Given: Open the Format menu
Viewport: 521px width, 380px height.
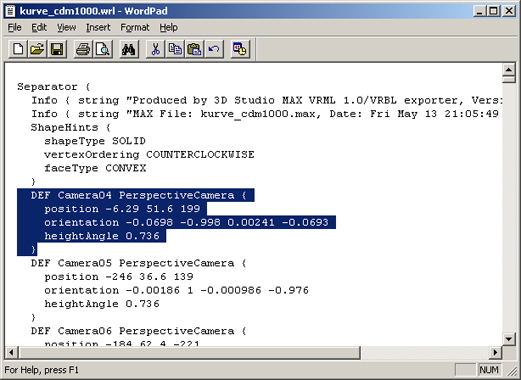Looking at the screenshot, I should [x=135, y=27].
